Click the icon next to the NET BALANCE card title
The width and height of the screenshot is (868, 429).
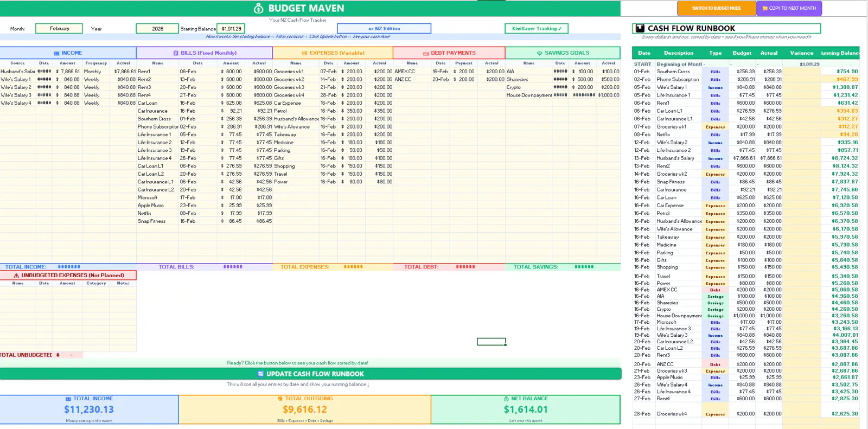coord(506,399)
